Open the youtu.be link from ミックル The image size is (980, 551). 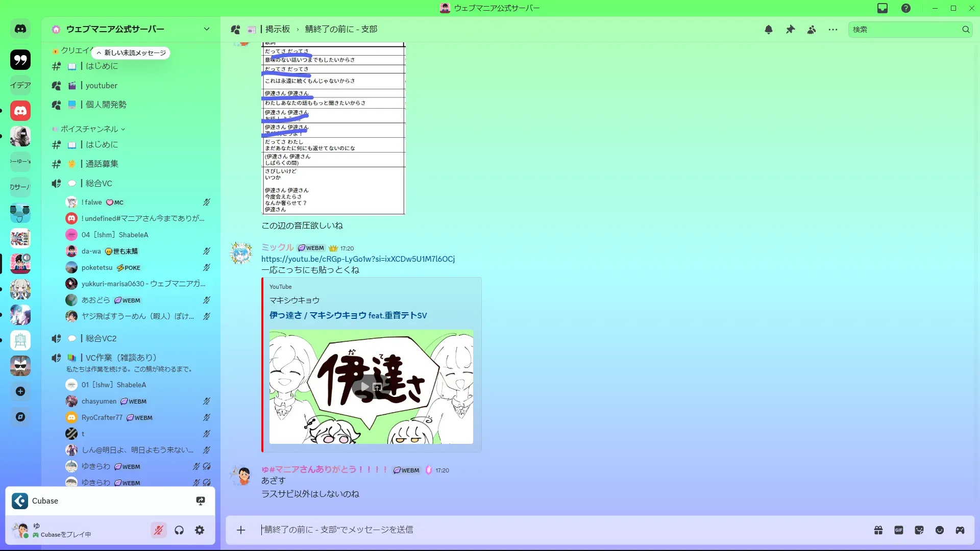pyautogui.click(x=358, y=259)
